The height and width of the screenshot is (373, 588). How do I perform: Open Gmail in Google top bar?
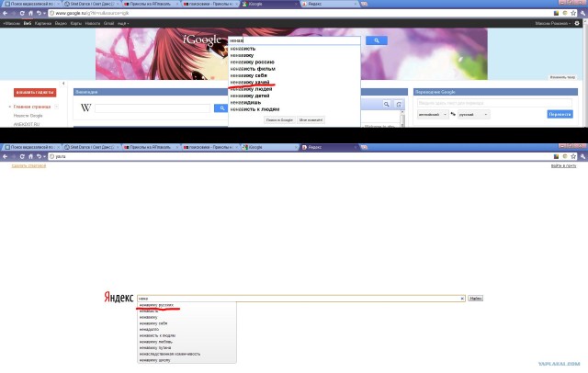[x=108, y=23]
